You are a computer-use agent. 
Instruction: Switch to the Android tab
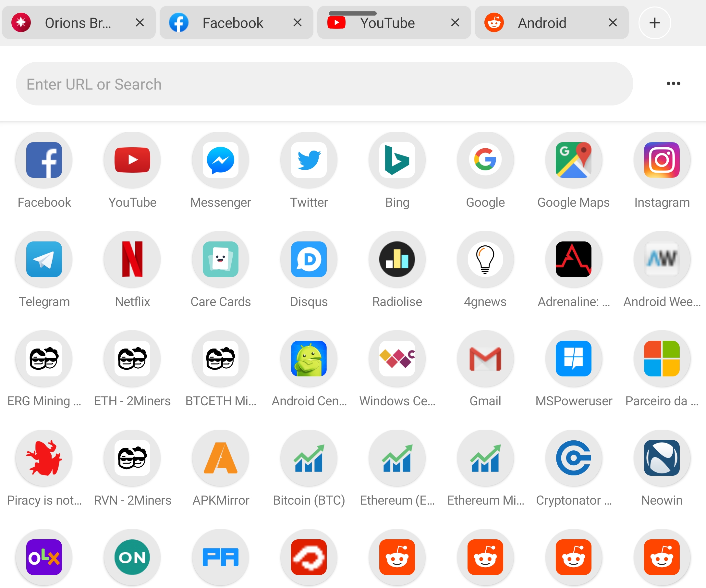click(x=551, y=22)
